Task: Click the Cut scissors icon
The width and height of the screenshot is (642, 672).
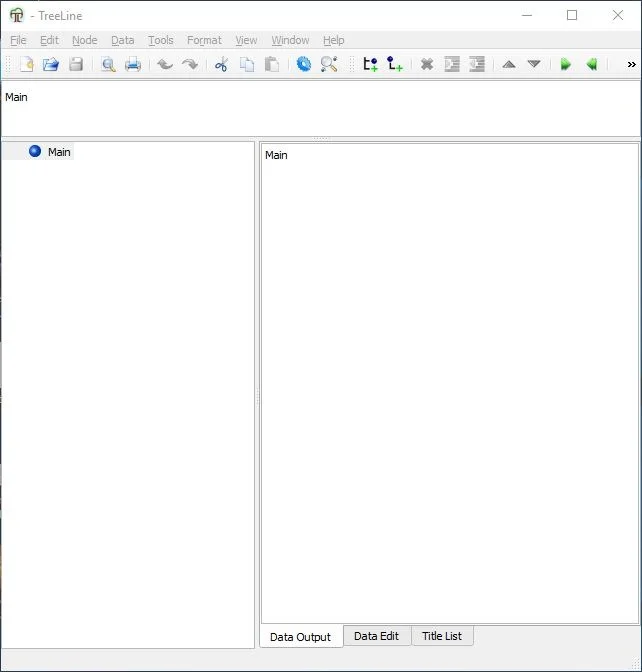Action: tap(221, 64)
